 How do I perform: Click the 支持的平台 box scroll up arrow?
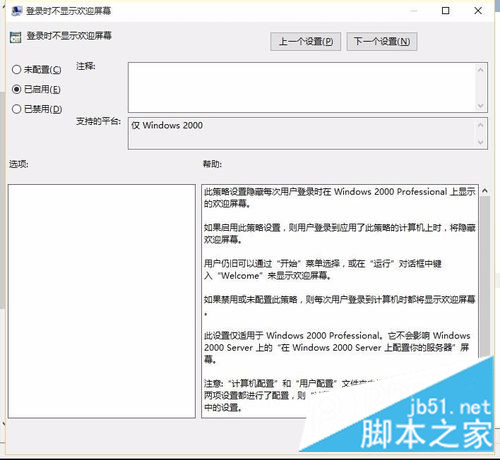[x=480, y=125]
